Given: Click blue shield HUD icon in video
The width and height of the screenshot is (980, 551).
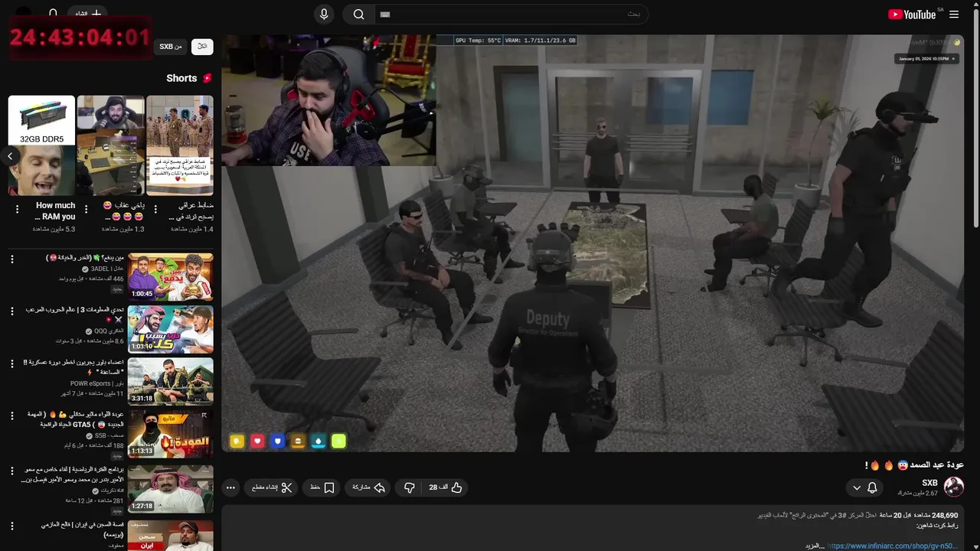Looking at the screenshot, I should 278,441.
